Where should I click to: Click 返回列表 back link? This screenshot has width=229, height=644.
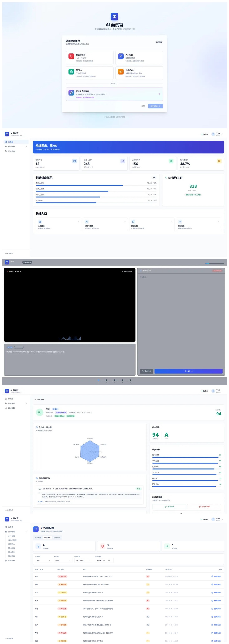point(39,400)
